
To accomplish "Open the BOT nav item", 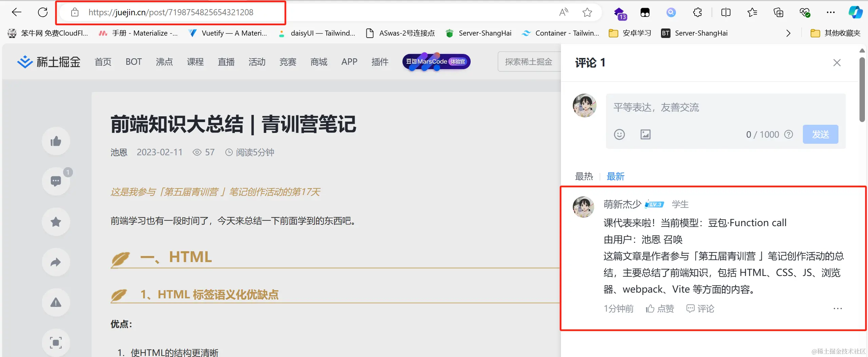I will click(133, 62).
